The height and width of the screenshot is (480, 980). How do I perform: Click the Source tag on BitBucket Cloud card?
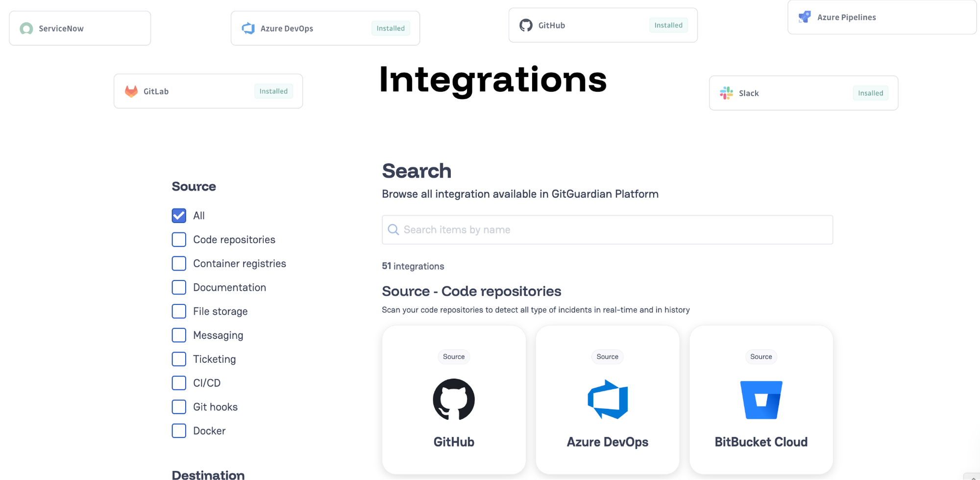(x=761, y=356)
